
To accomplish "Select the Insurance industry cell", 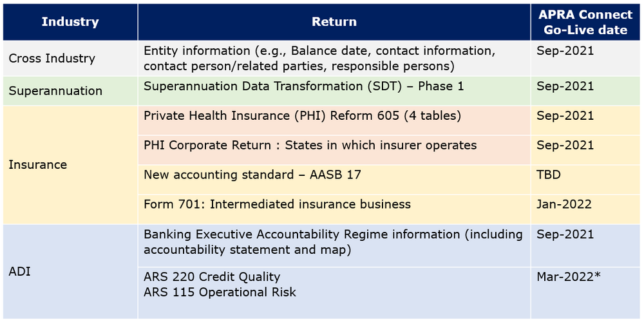I will [37, 165].
